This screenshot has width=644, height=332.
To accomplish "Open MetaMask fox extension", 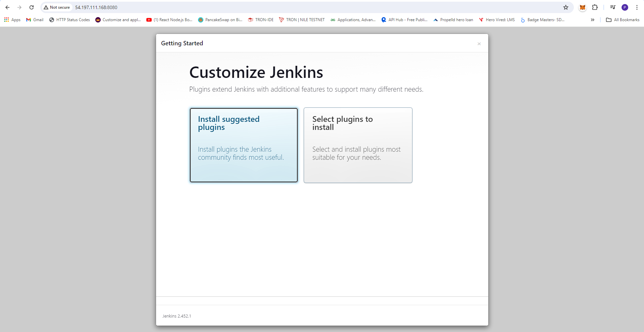I will click(x=583, y=7).
